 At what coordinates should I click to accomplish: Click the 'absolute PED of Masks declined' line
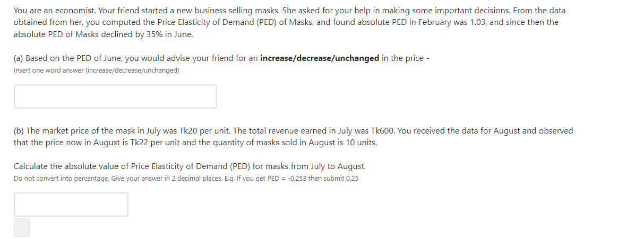104,34
